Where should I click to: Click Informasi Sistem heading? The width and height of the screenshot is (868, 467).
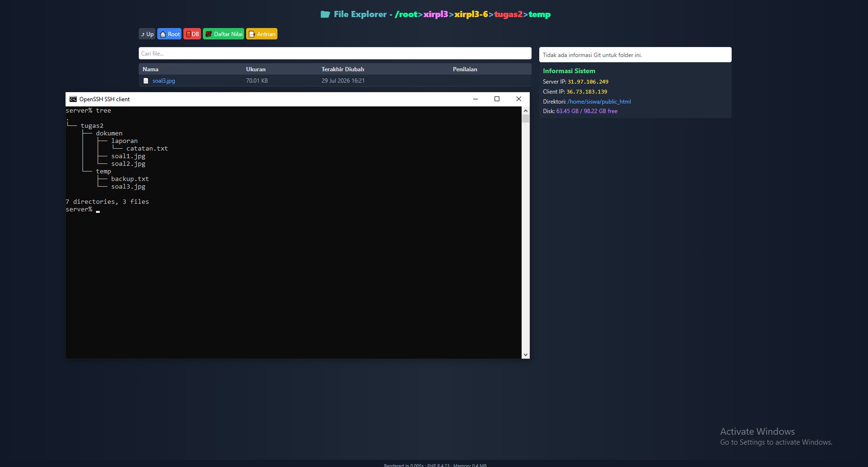click(x=569, y=71)
